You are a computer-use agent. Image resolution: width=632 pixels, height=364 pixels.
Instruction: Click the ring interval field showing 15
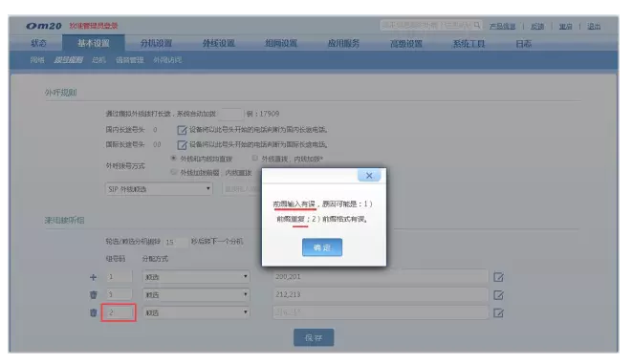point(175,242)
